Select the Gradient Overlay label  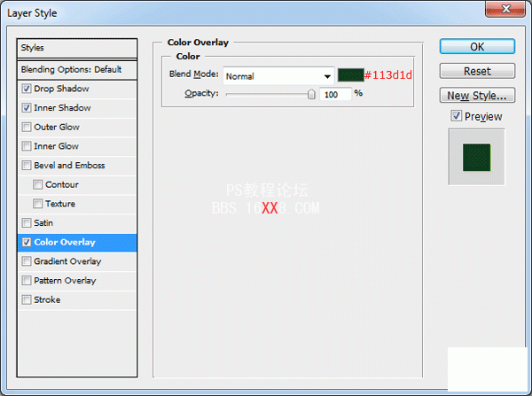tap(67, 261)
